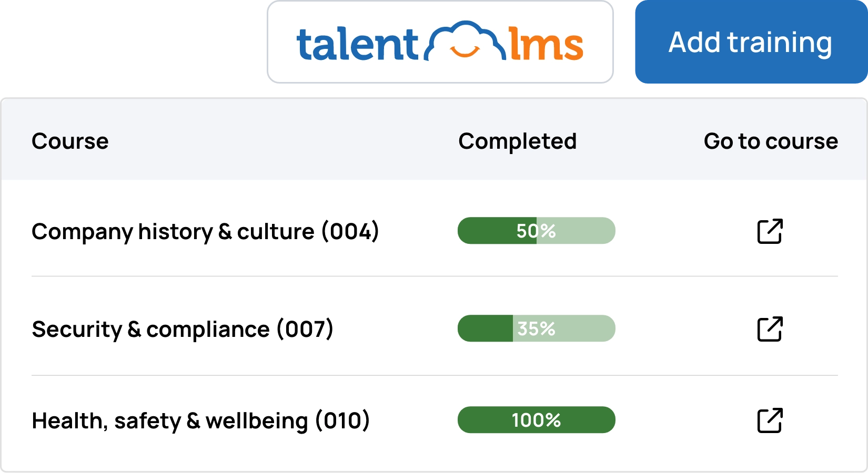Click the Course column header
Image resolution: width=868 pixels, height=473 pixels.
70,141
